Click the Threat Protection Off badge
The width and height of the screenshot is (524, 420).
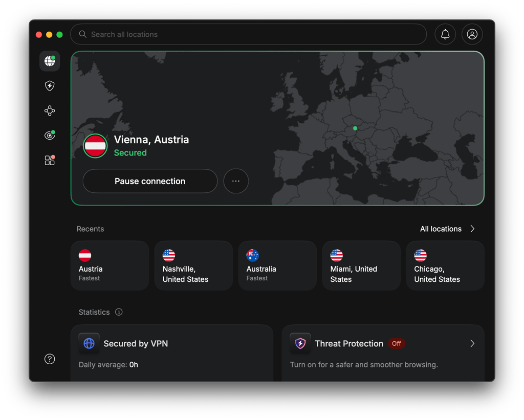click(x=397, y=343)
